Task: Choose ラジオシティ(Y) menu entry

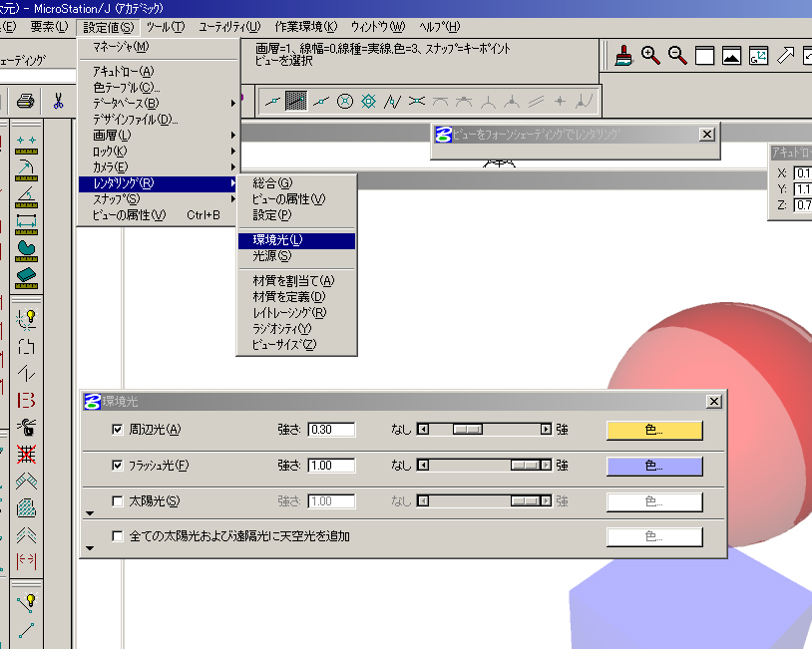Action: coord(296,329)
